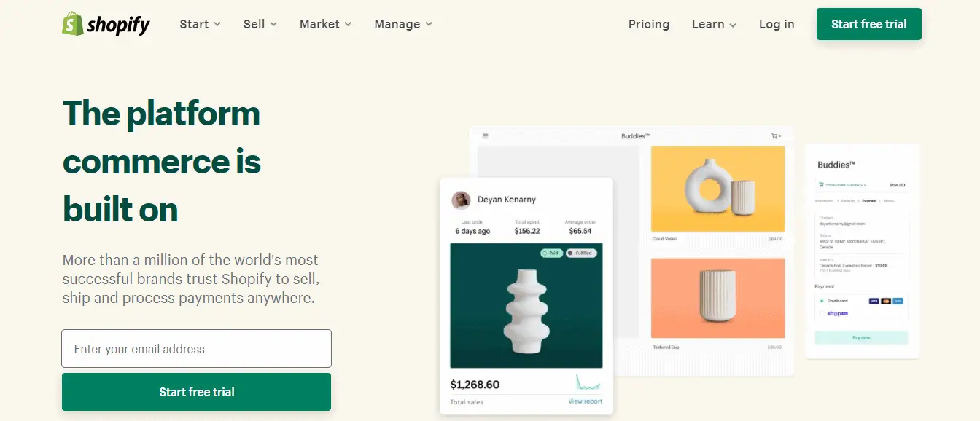This screenshot has width=980, height=421.
Task: Click the Shopify bag logo icon
Action: click(x=72, y=23)
